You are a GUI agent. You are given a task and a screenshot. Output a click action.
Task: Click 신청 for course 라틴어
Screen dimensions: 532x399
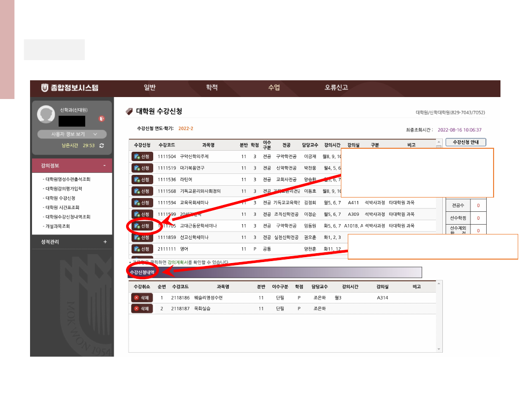click(x=142, y=179)
